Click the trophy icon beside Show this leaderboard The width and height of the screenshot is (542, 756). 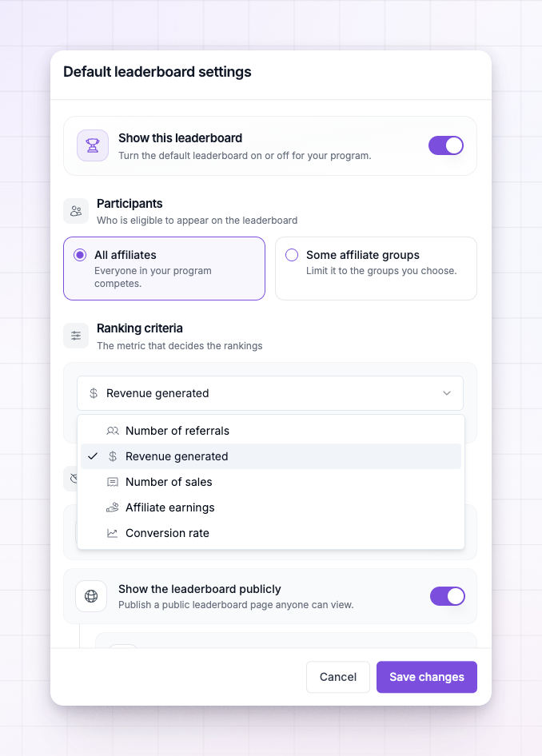pyautogui.click(x=93, y=145)
